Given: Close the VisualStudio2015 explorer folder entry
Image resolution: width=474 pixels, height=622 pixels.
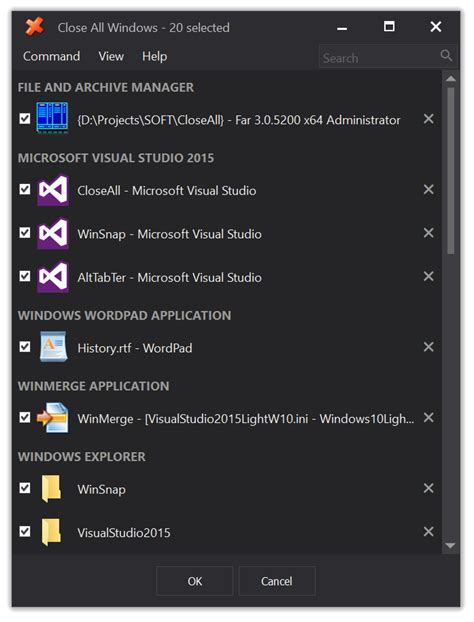Looking at the screenshot, I should (428, 532).
